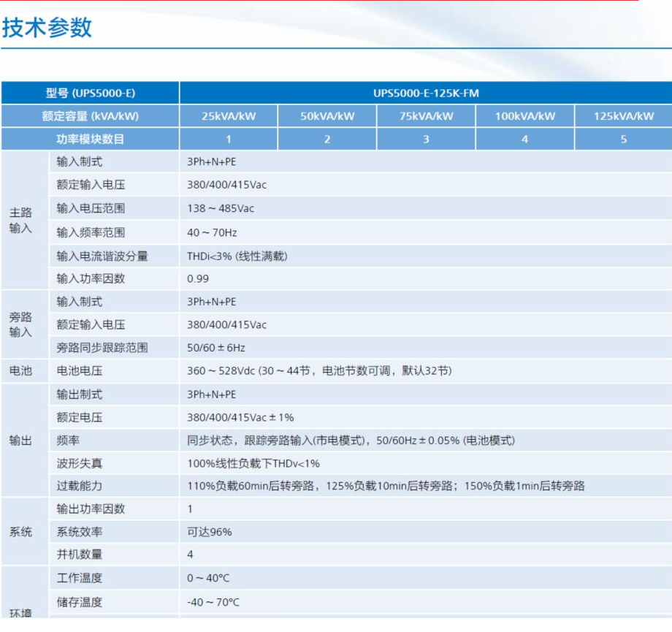Select the 频率 row label
This screenshot has width=672, height=632.
point(68,441)
